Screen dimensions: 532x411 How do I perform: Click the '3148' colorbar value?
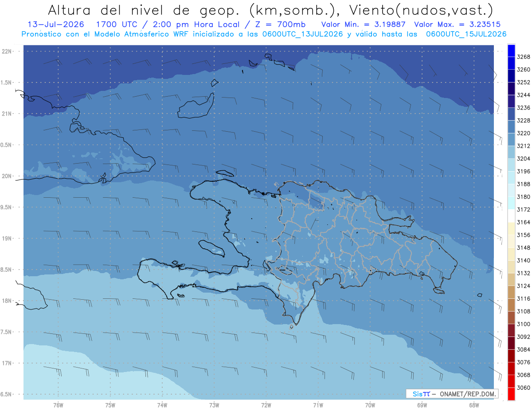pos(524,248)
